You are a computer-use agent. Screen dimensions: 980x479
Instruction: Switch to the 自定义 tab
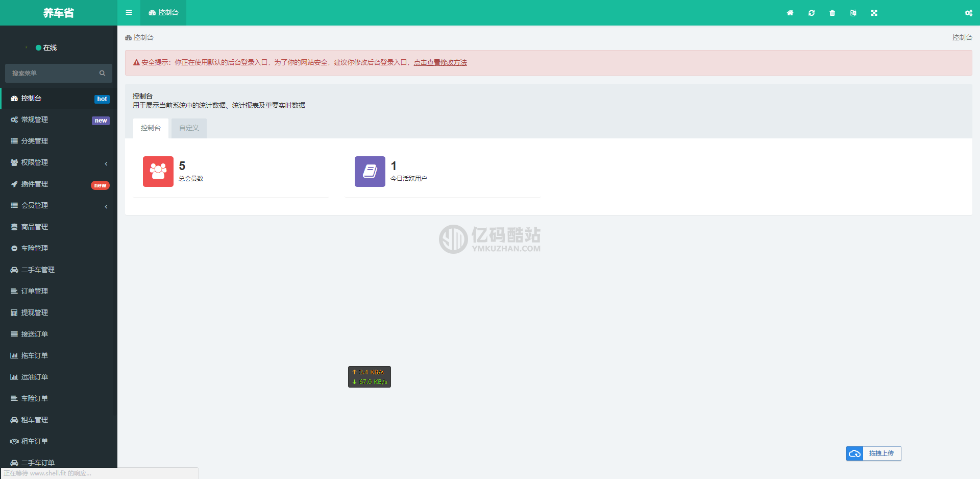point(189,128)
